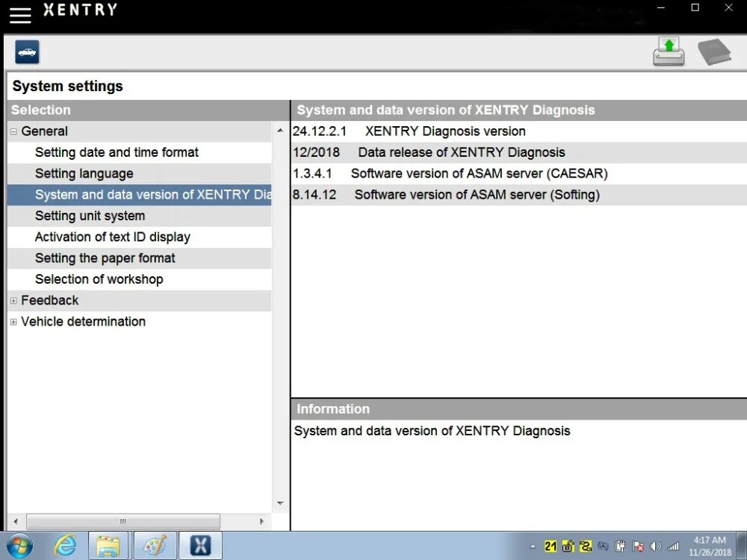
Task: Open the gray book help icon
Action: (x=714, y=52)
